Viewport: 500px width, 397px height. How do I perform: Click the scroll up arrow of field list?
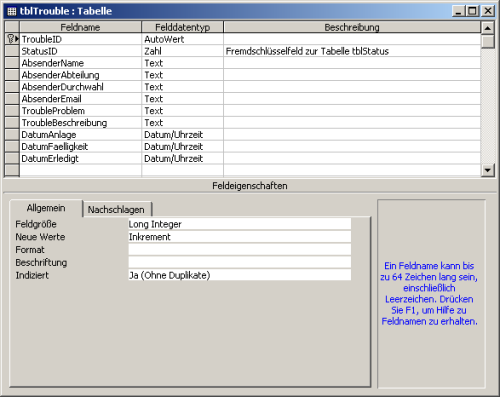pyautogui.click(x=488, y=28)
